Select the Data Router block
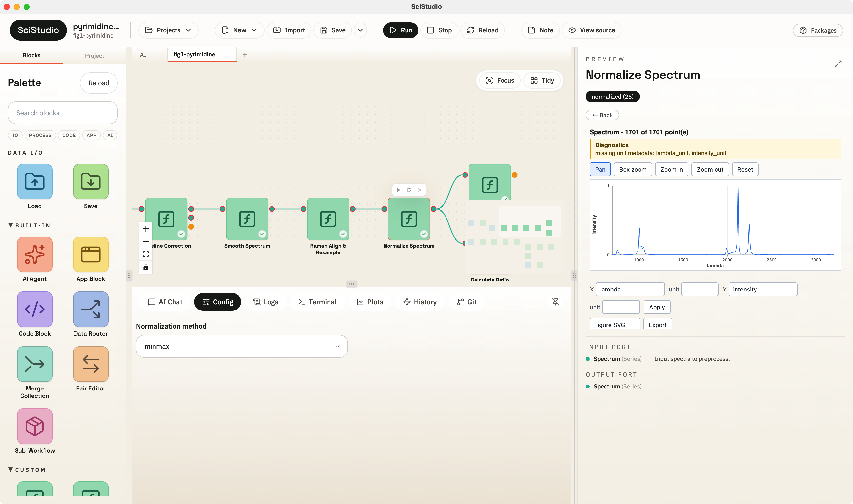 click(91, 309)
